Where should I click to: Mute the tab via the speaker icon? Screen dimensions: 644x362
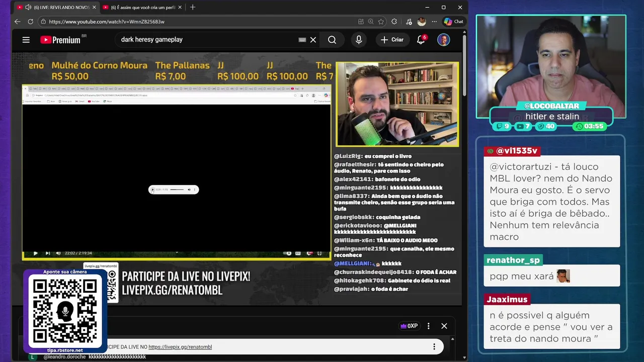pyautogui.click(x=28, y=8)
